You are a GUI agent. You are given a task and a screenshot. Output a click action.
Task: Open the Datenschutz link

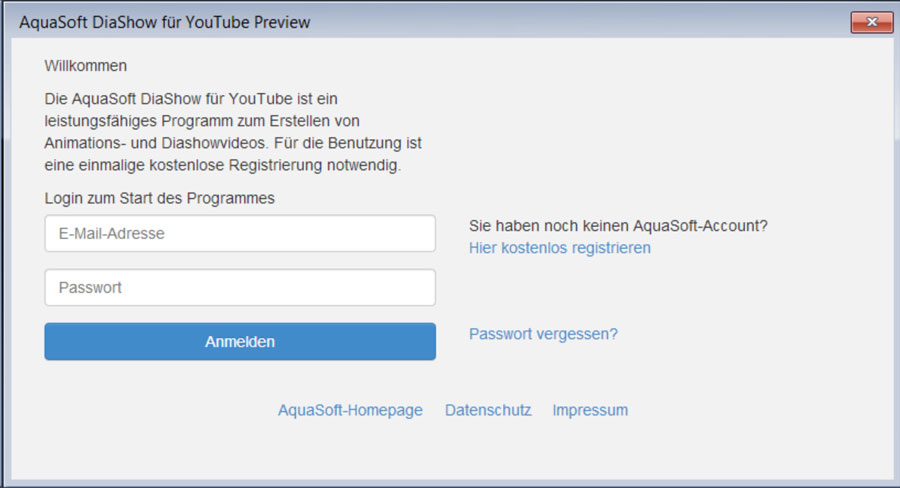(x=488, y=410)
